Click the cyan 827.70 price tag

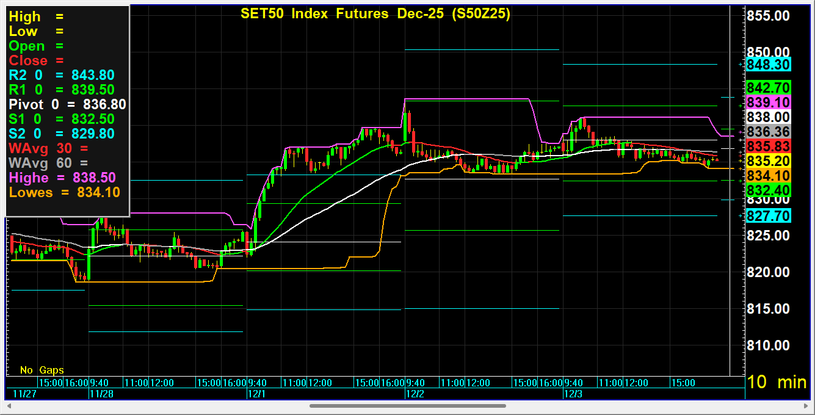pyautogui.click(x=769, y=215)
